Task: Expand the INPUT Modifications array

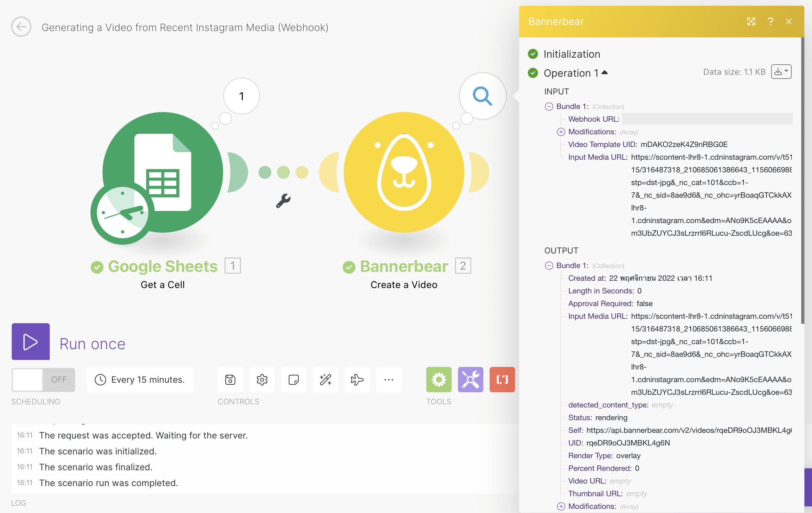Action: [x=561, y=132]
